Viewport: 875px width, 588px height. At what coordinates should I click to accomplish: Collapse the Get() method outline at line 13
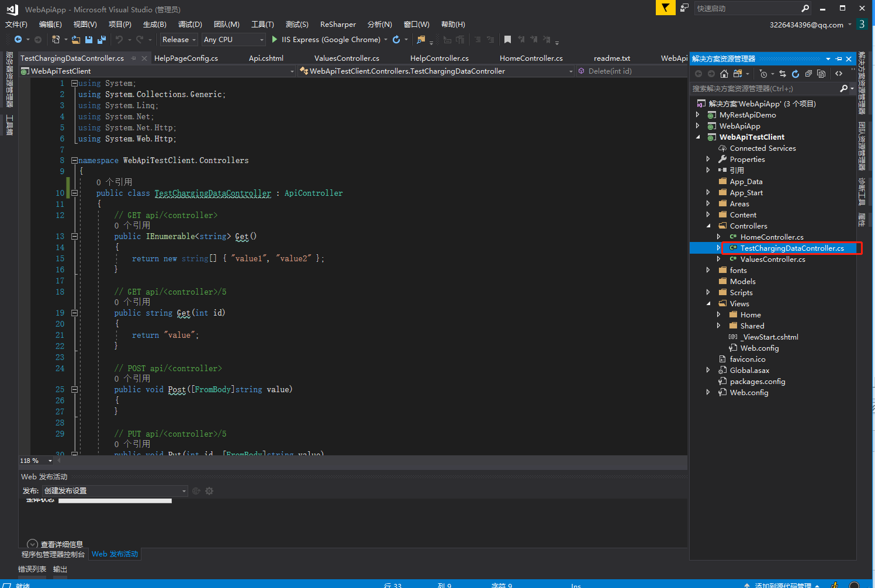tap(74, 237)
